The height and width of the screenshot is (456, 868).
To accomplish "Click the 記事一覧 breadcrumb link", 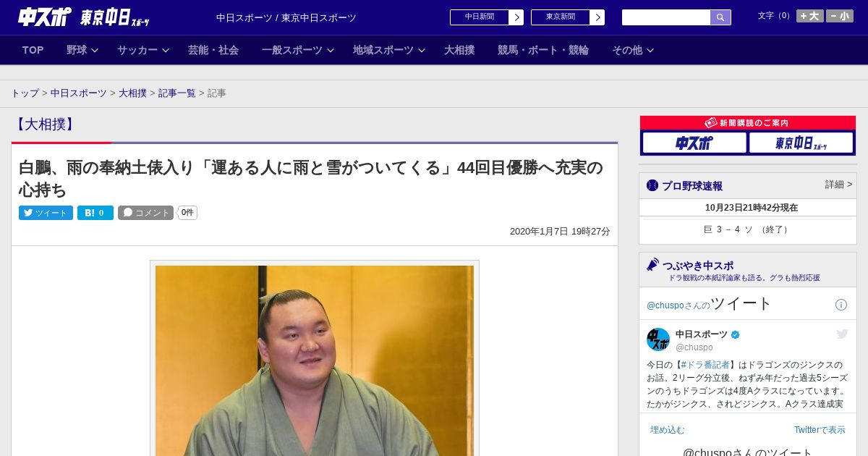I will pyautogui.click(x=177, y=93).
